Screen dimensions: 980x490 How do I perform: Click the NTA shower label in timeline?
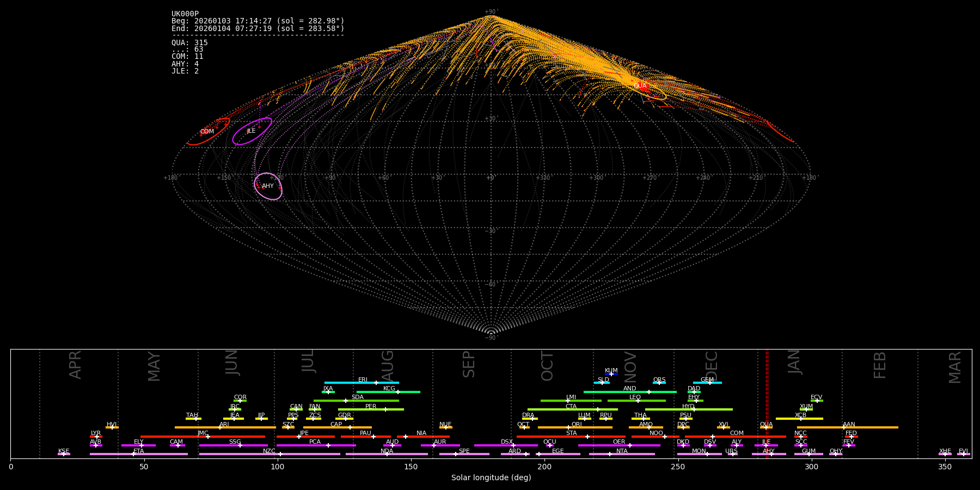click(622, 451)
